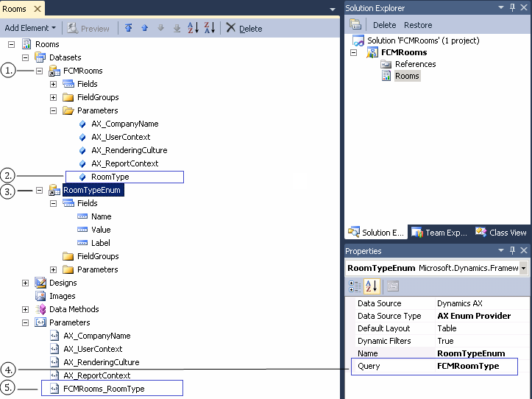This screenshot has width=532, height=399.
Task: Click the Solution Explorer properties icon
Action: click(x=355, y=24)
